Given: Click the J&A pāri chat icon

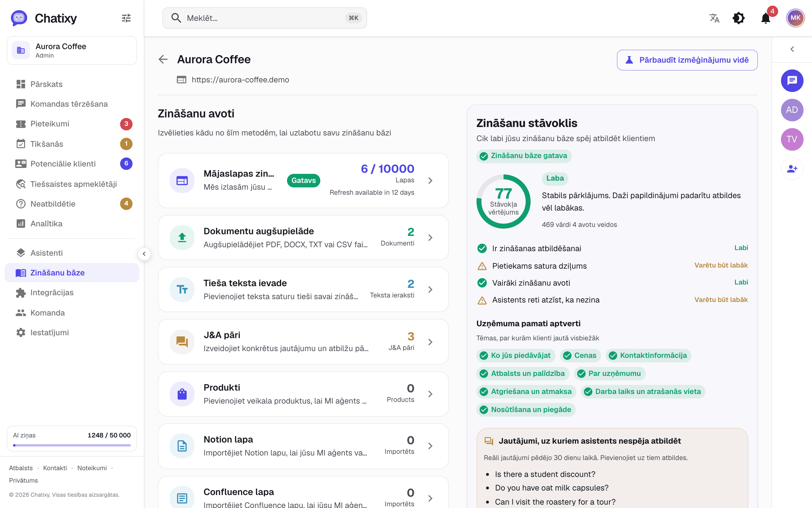Looking at the screenshot, I should [x=182, y=342].
